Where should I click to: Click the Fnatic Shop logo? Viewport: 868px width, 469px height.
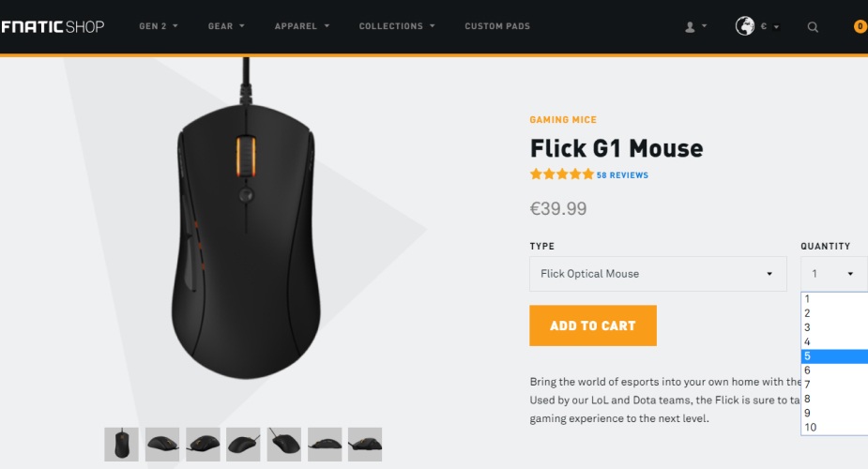(52, 26)
